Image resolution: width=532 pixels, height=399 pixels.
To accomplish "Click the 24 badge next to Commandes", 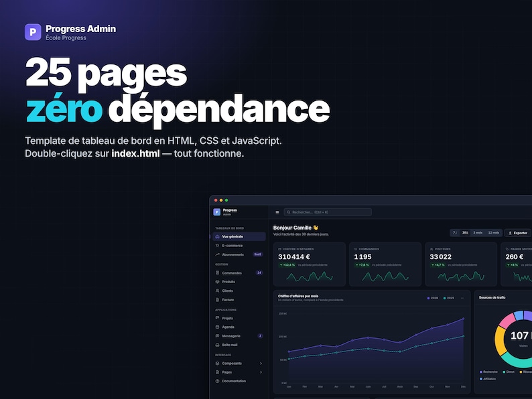I will pyautogui.click(x=259, y=272).
